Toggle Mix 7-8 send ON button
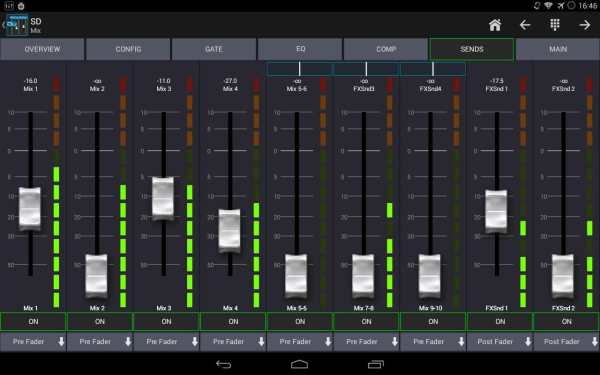The height and width of the screenshot is (375, 600). pyautogui.click(x=367, y=322)
